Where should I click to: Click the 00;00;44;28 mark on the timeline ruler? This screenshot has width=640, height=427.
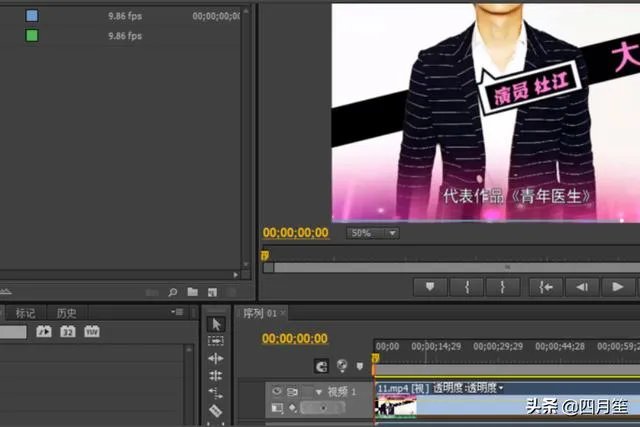560,347
